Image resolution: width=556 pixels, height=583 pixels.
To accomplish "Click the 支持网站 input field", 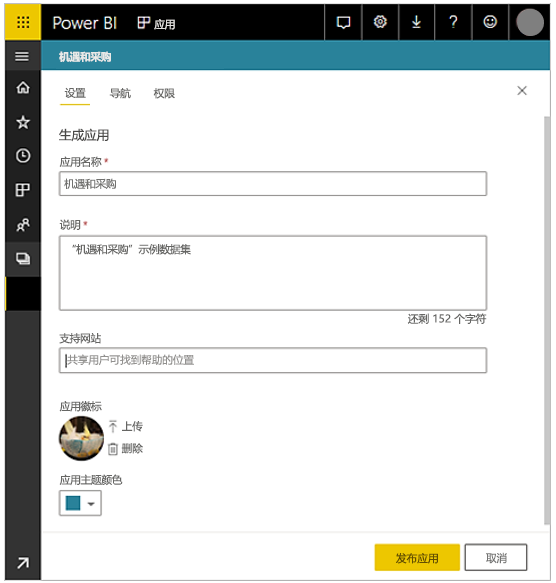I will 273,360.
